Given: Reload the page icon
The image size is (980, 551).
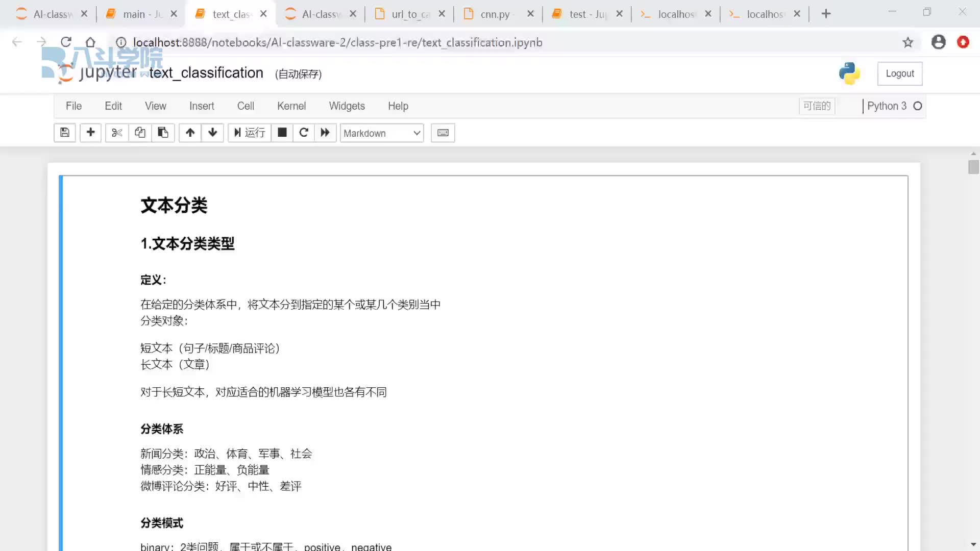Looking at the screenshot, I should coord(66,42).
